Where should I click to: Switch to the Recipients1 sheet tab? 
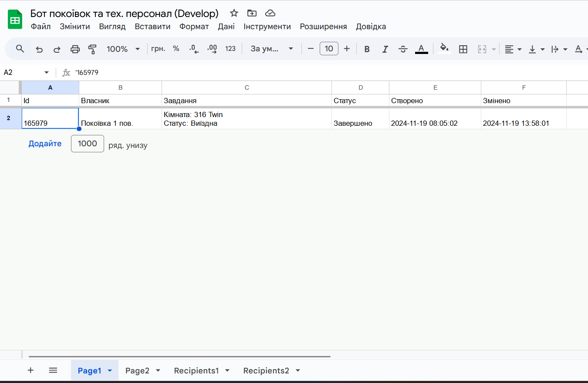196,371
